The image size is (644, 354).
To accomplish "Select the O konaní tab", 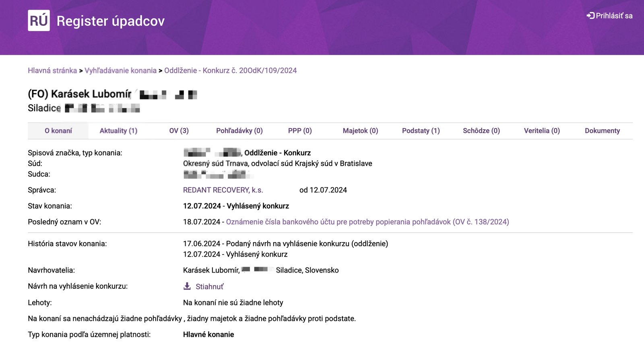I will click(58, 131).
